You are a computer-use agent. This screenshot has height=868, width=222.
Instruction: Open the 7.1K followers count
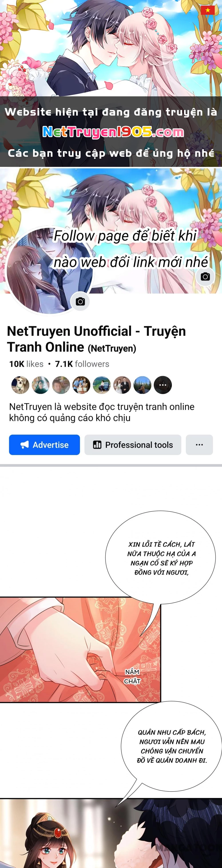click(x=82, y=364)
